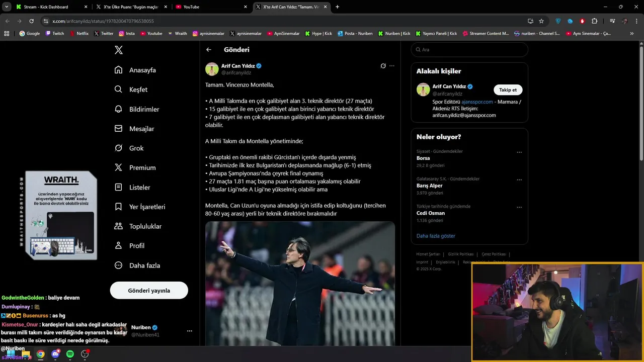Viewport: 644px width, 362px height.
Task: Open Topluluklar communities
Action: coord(138,226)
